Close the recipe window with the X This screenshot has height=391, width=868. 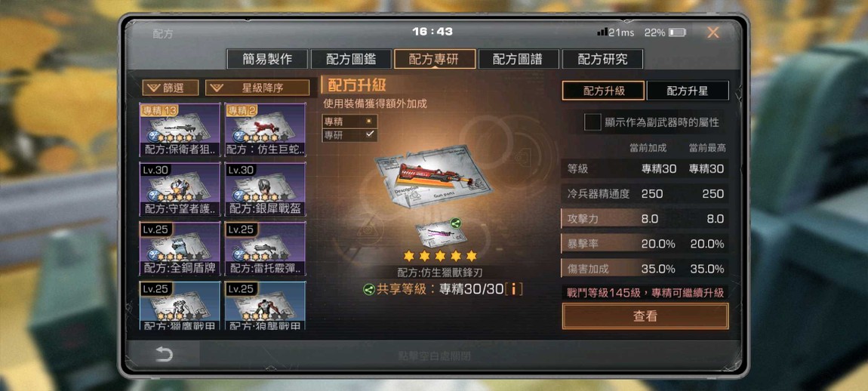point(713,32)
